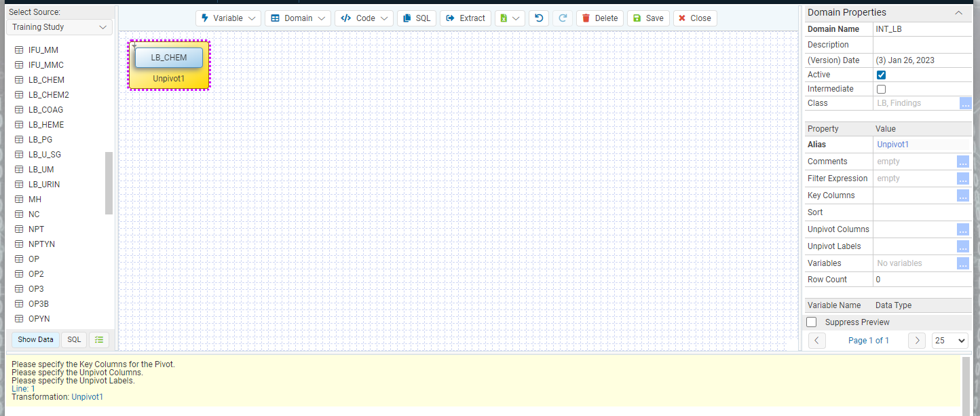Expand the Variable dropdown menu
980x416 pixels.
point(228,18)
